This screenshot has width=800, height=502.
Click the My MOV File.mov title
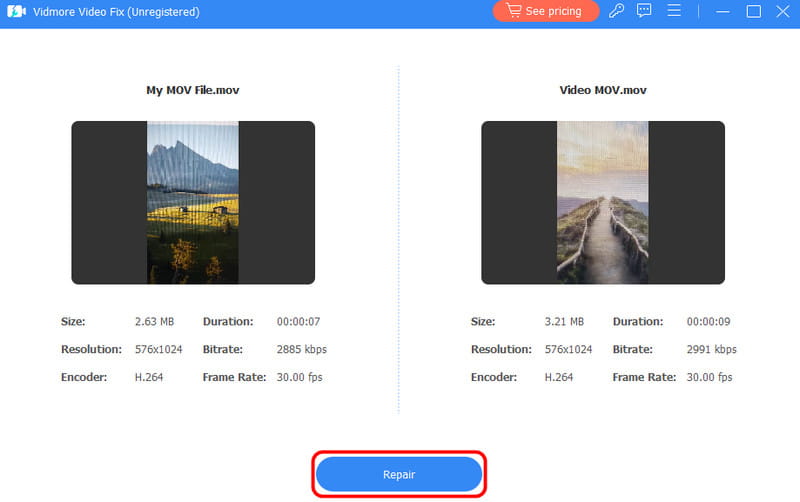(193, 90)
